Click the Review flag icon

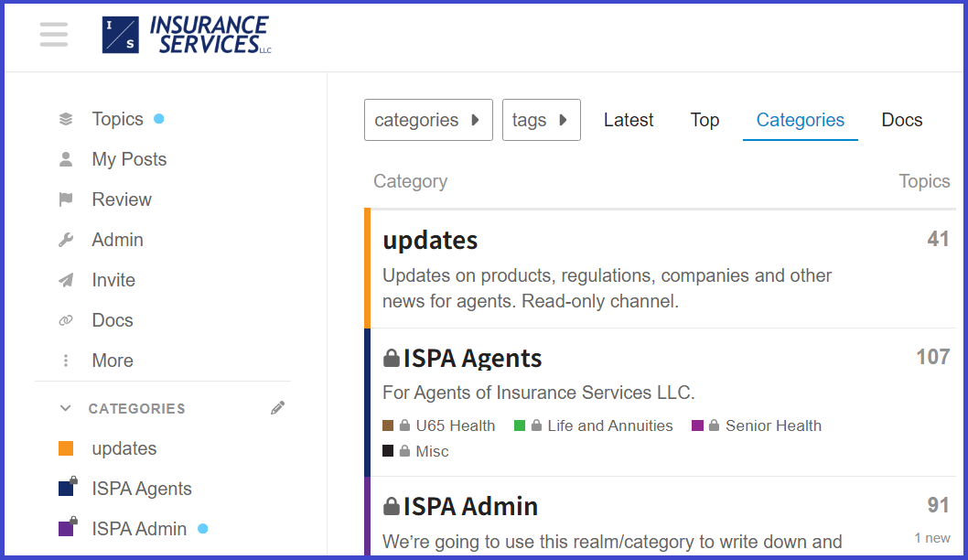(66, 199)
